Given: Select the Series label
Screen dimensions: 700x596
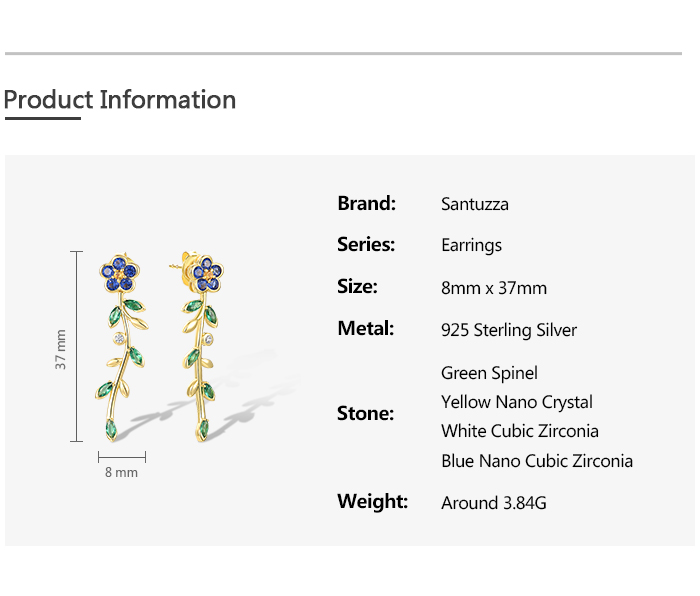Looking at the screenshot, I should (x=366, y=244).
